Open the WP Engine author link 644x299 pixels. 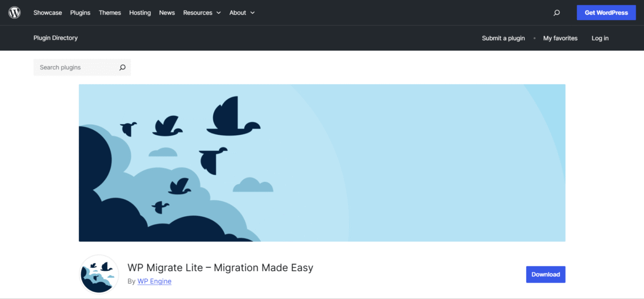coord(154,281)
